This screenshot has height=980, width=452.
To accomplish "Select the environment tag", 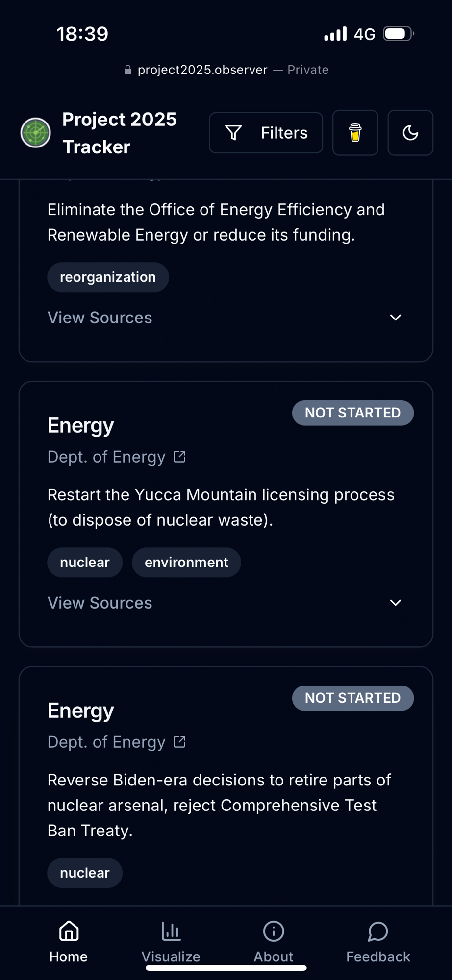I will pyautogui.click(x=186, y=563).
